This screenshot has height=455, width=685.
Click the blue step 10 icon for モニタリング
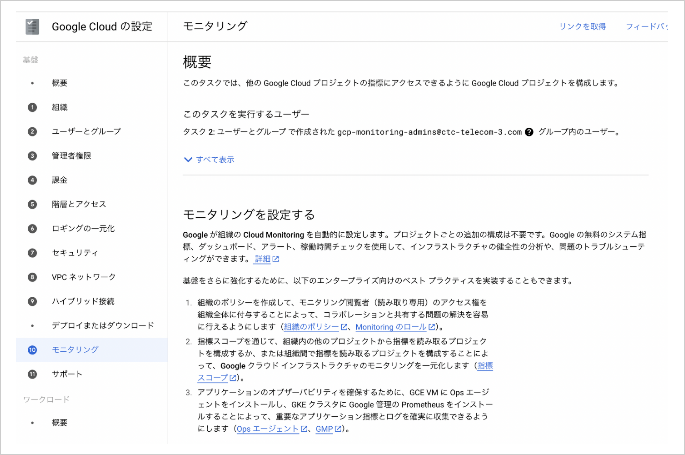32,350
